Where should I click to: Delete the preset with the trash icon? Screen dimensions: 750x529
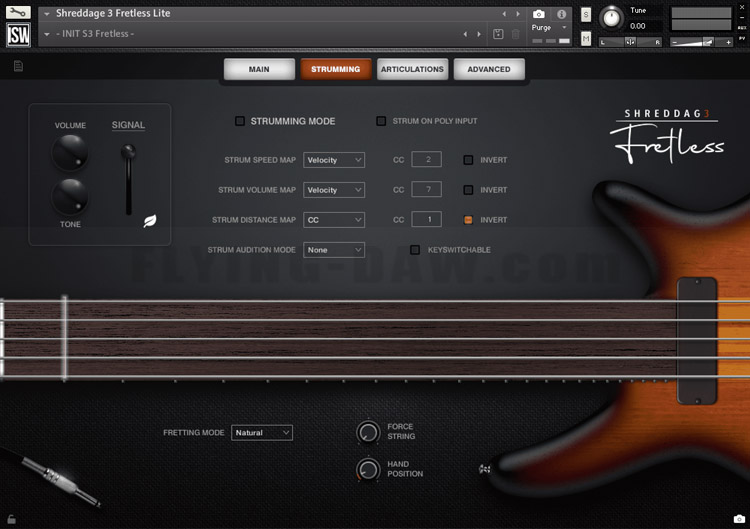tap(516, 34)
